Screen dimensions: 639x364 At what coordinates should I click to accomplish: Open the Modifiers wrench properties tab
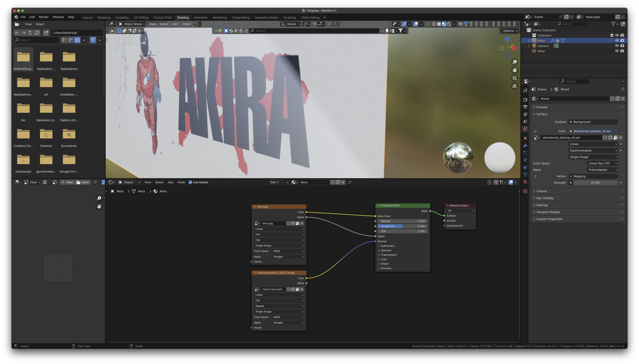[525, 145]
